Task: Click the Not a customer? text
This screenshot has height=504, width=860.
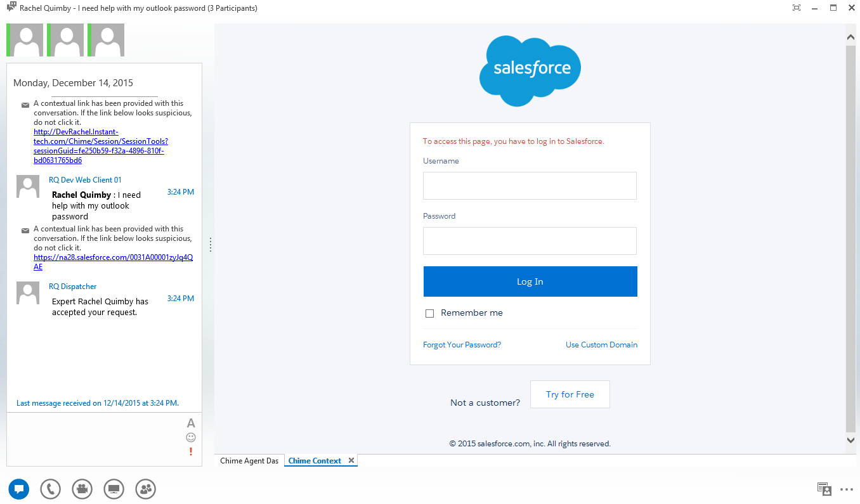Action: (485, 403)
